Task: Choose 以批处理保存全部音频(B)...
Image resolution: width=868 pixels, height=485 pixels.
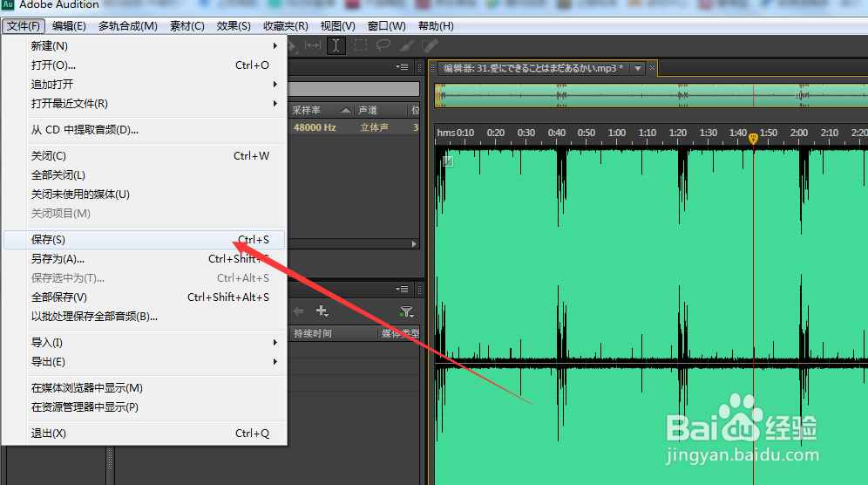Action: coord(144,317)
